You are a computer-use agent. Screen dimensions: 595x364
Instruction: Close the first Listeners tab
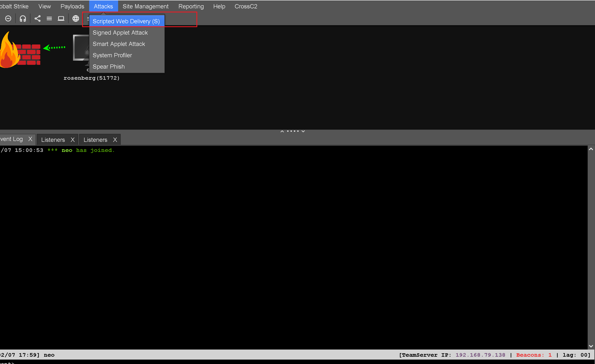click(x=72, y=140)
